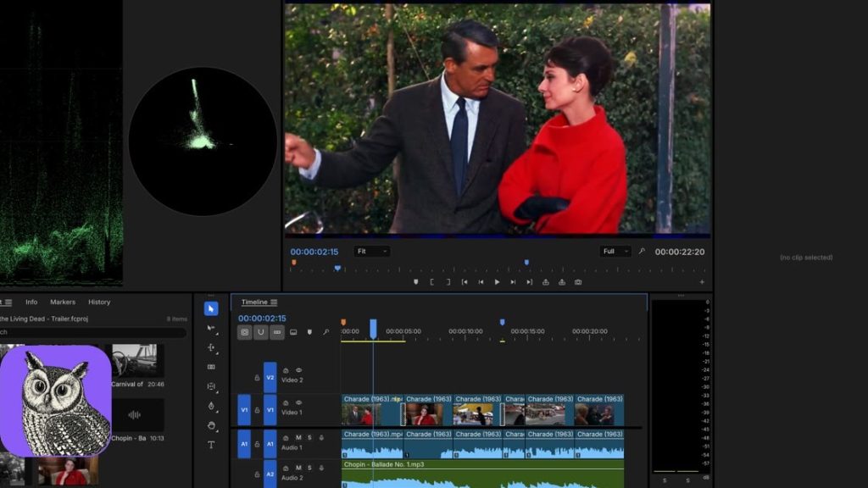Select the blue marker on Timeline ruler

(x=502, y=322)
